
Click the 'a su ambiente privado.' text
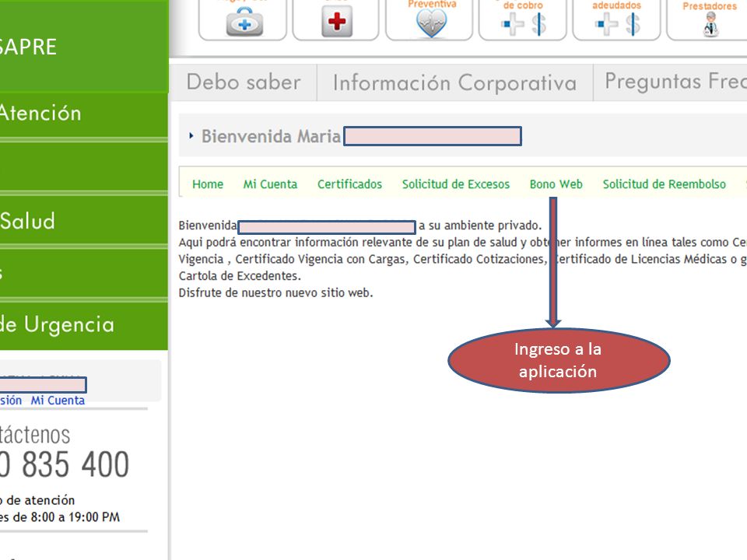coord(480,226)
